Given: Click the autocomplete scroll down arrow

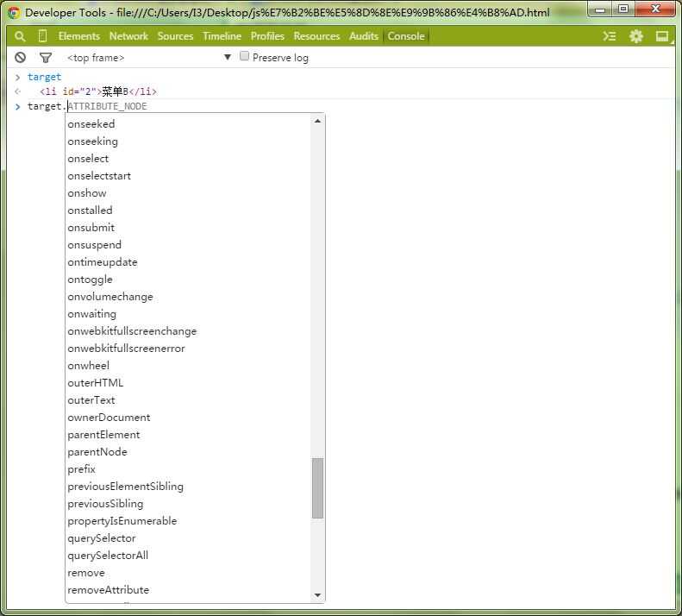Looking at the screenshot, I should pos(317,595).
